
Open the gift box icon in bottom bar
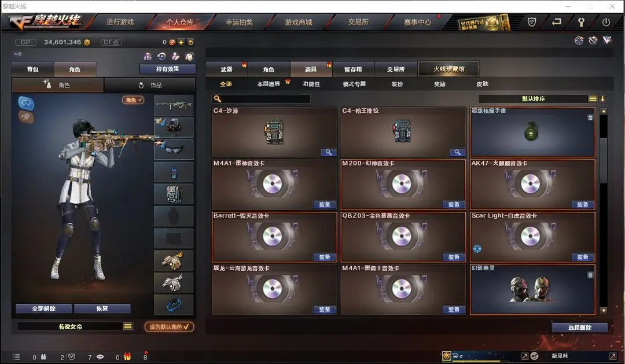127,356
